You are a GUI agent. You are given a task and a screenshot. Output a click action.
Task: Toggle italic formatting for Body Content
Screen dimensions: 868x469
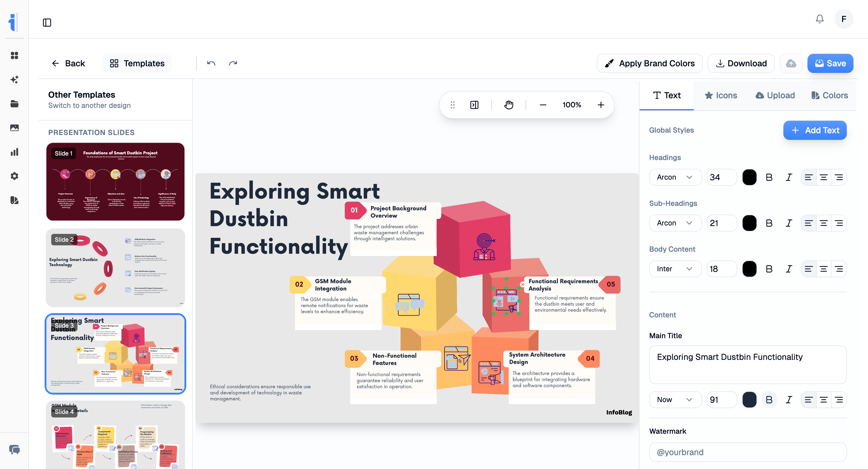pyautogui.click(x=788, y=269)
